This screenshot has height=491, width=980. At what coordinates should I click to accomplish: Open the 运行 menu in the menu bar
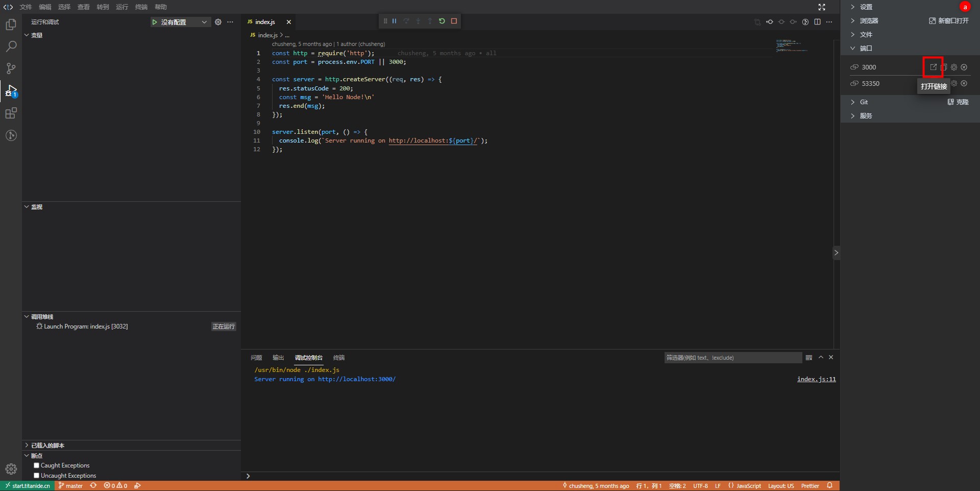coord(122,7)
